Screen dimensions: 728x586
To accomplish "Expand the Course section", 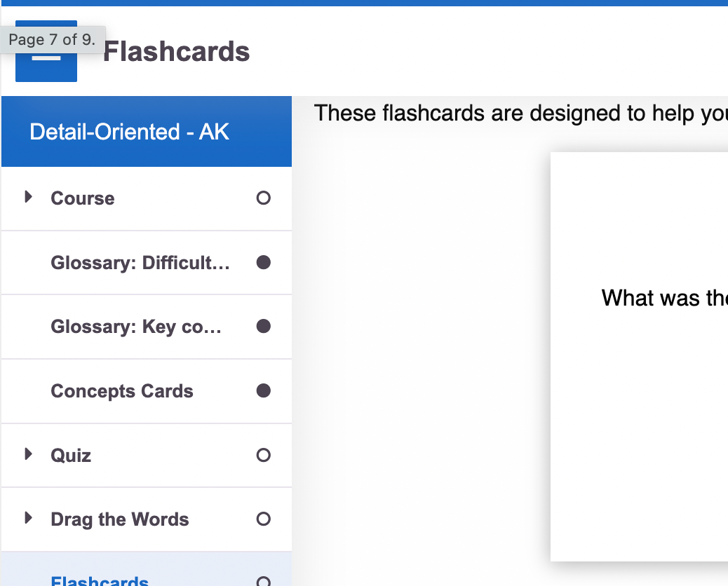I will 28,198.
